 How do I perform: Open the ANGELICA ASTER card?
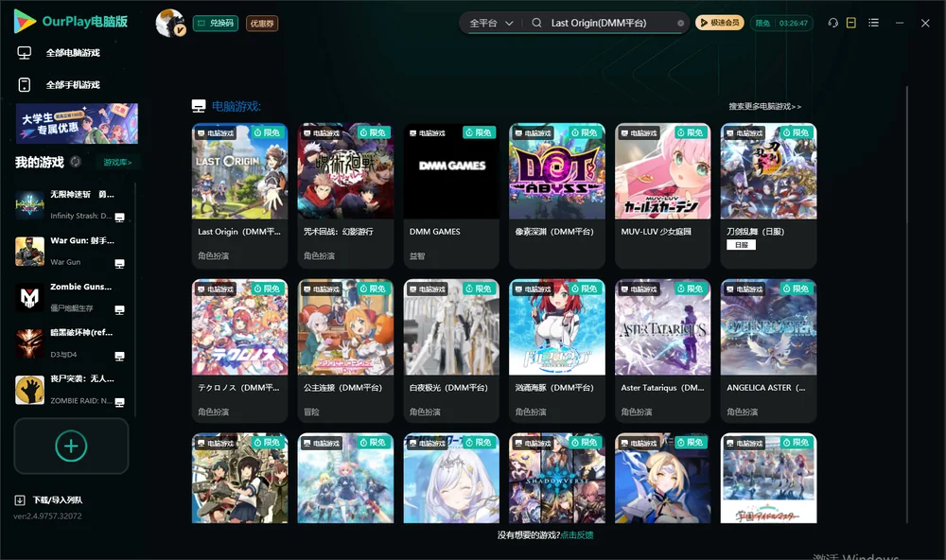[768, 351]
